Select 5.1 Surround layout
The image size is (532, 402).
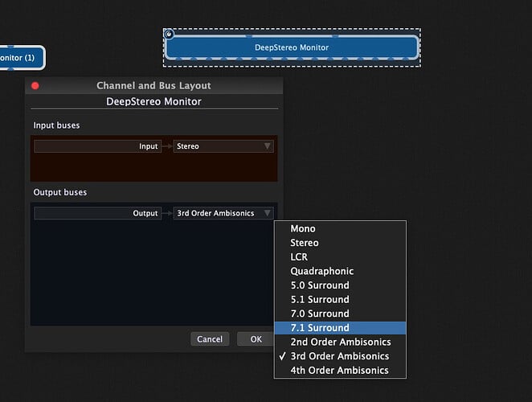(340, 299)
